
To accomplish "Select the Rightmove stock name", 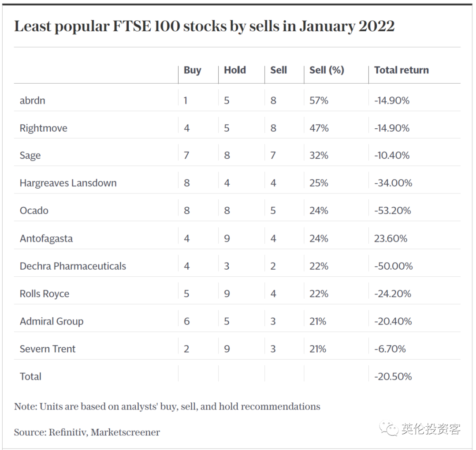I will click(x=43, y=128).
